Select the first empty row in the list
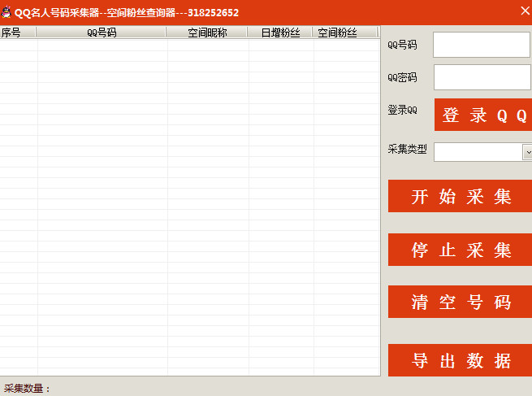The width and height of the screenshot is (532, 396). 189,46
